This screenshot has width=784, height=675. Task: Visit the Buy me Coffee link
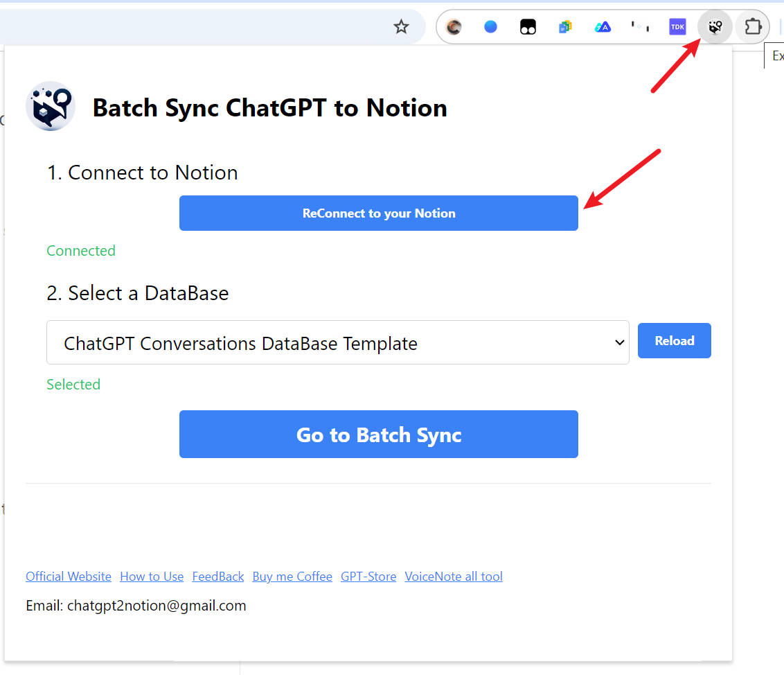pos(292,577)
